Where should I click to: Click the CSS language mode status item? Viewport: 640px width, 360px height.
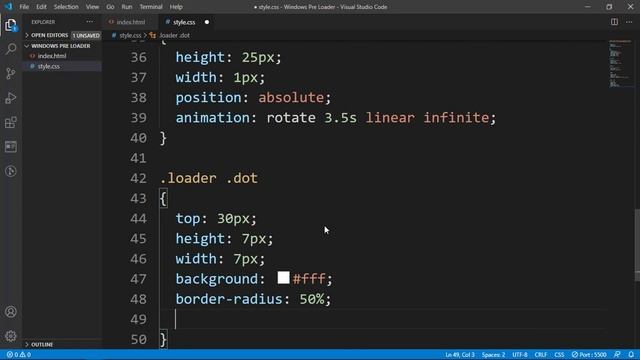coord(559,355)
